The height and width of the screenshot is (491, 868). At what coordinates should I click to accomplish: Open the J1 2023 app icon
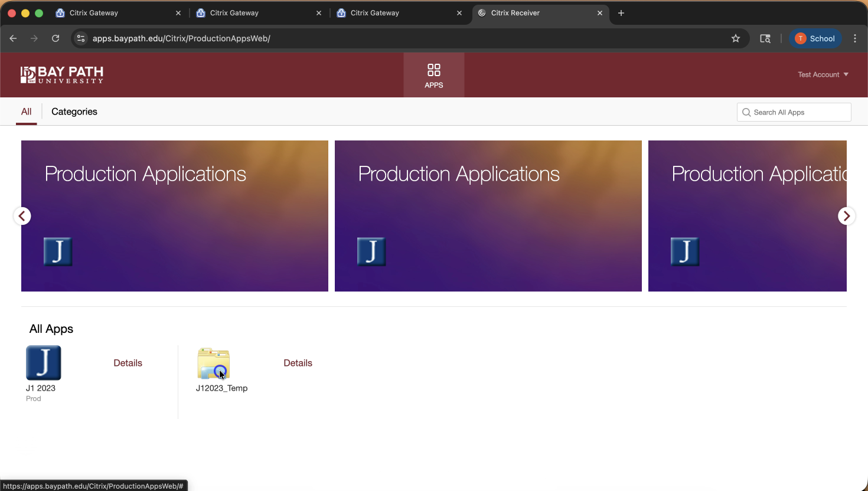coord(44,363)
